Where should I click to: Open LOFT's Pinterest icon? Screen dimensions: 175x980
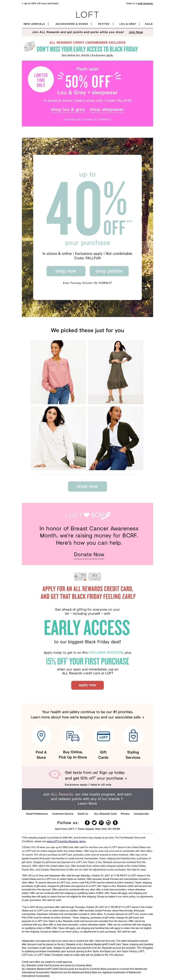click(x=101, y=822)
